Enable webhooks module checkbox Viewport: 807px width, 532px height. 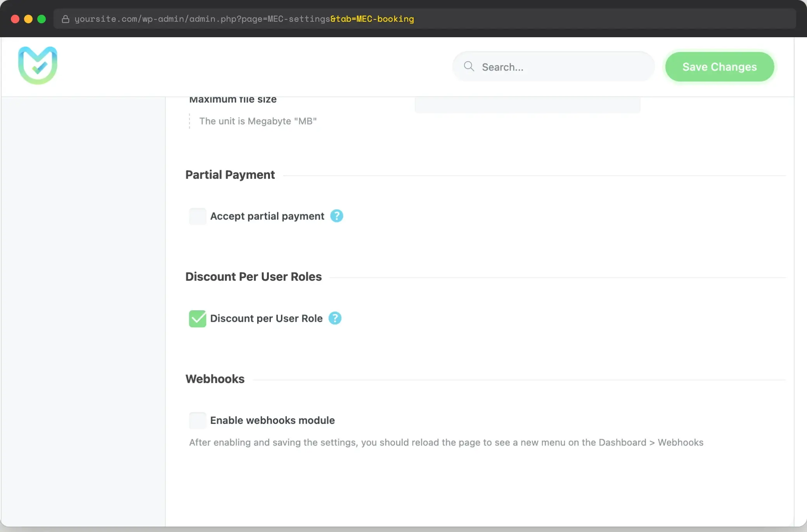[197, 420]
